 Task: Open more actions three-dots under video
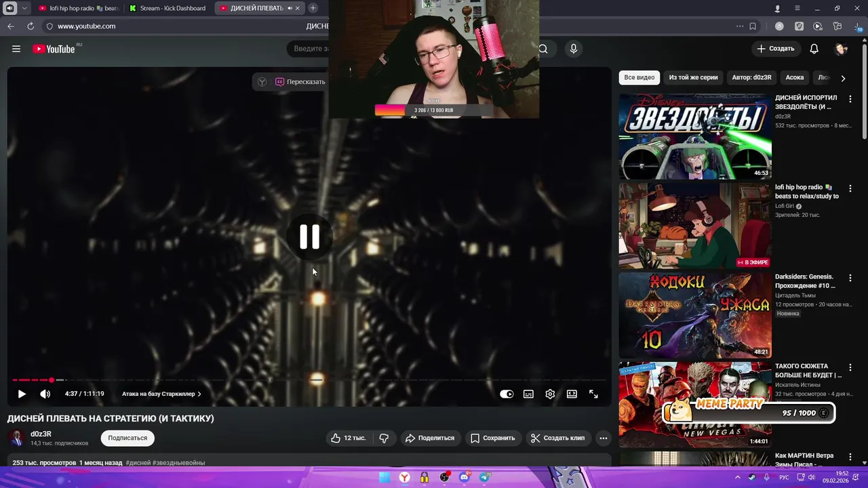tap(603, 438)
